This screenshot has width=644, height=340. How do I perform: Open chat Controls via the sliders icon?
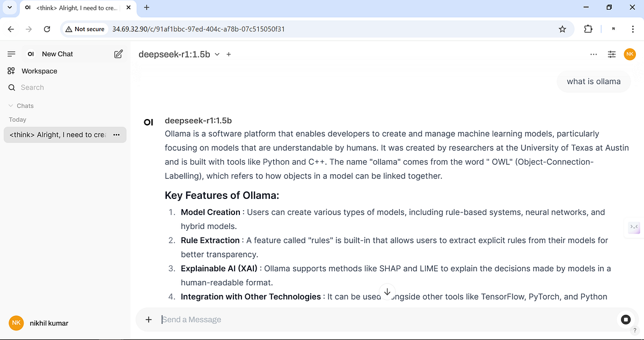pos(612,54)
